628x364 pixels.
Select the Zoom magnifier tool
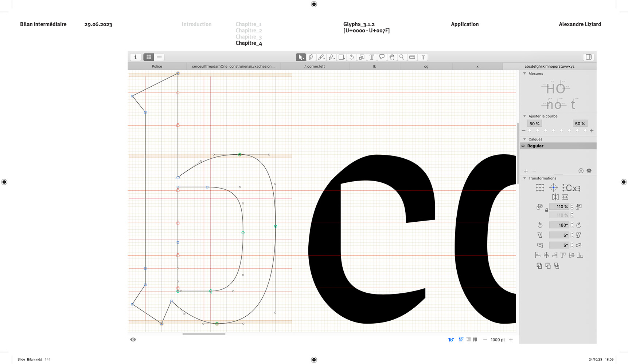(x=402, y=57)
